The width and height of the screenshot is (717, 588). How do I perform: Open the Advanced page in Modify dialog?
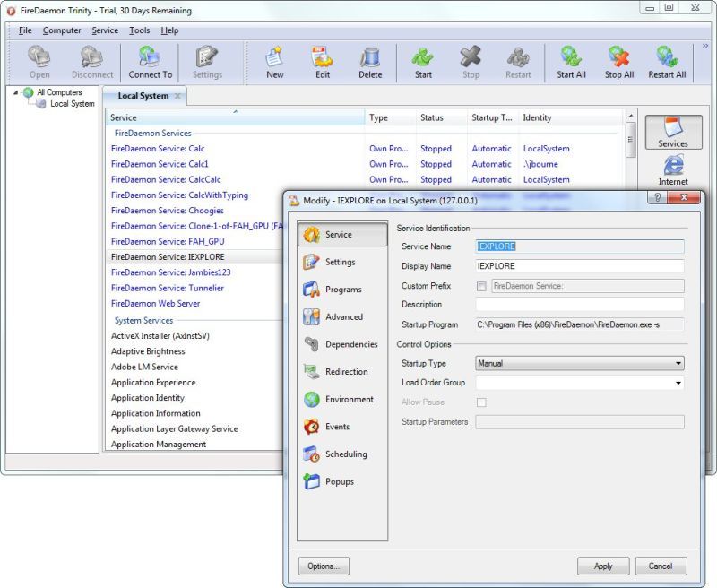coord(342,317)
